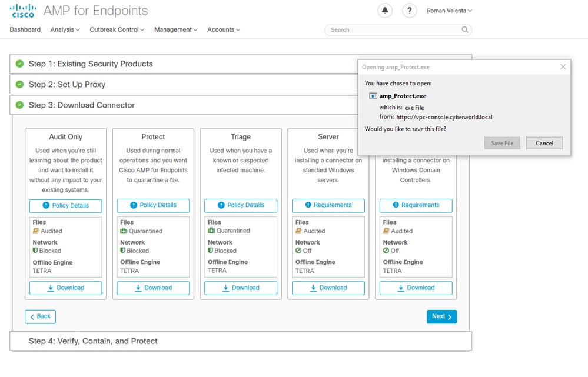
Task: Expand Step 2: Set Up Proxy
Action: point(184,84)
